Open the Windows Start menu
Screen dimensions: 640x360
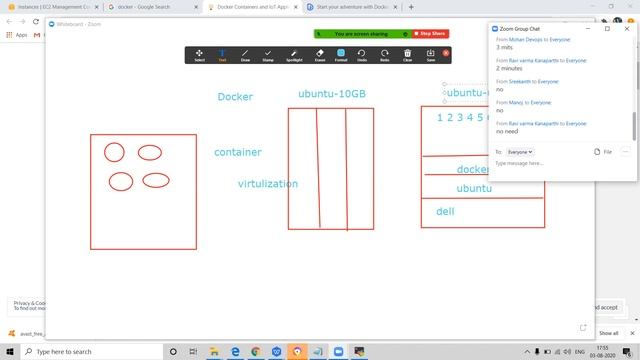10,351
